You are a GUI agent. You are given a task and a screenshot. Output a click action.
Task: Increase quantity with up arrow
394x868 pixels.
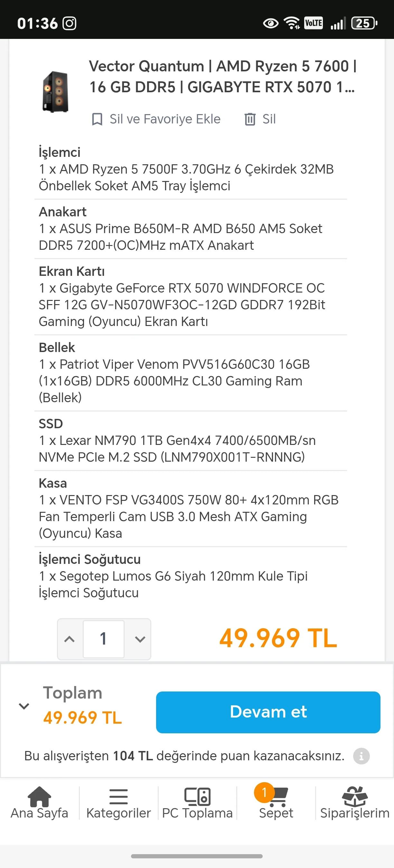tap(70, 639)
